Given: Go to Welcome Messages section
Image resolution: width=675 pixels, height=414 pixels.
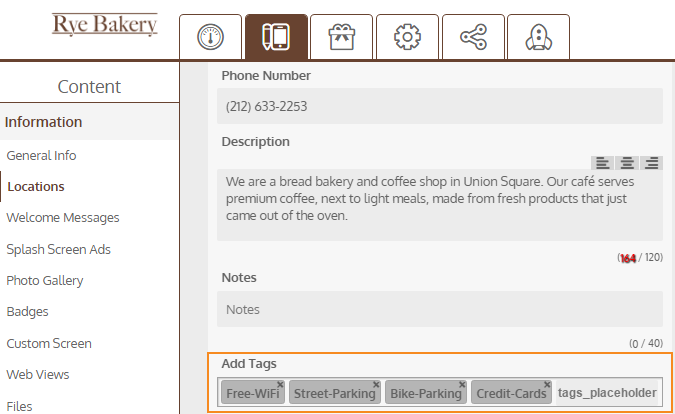Looking at the screenshot, I should [x=63, y=218].
